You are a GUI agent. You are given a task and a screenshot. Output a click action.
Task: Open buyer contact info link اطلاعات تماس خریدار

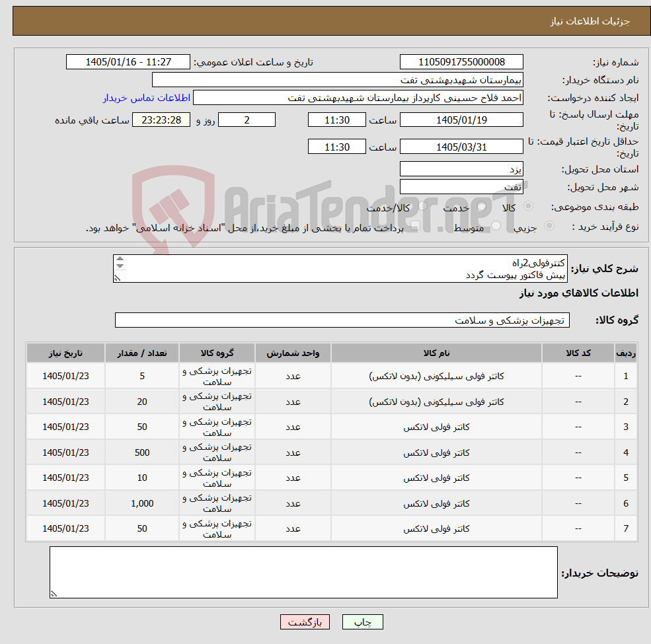tap(147, 98)
